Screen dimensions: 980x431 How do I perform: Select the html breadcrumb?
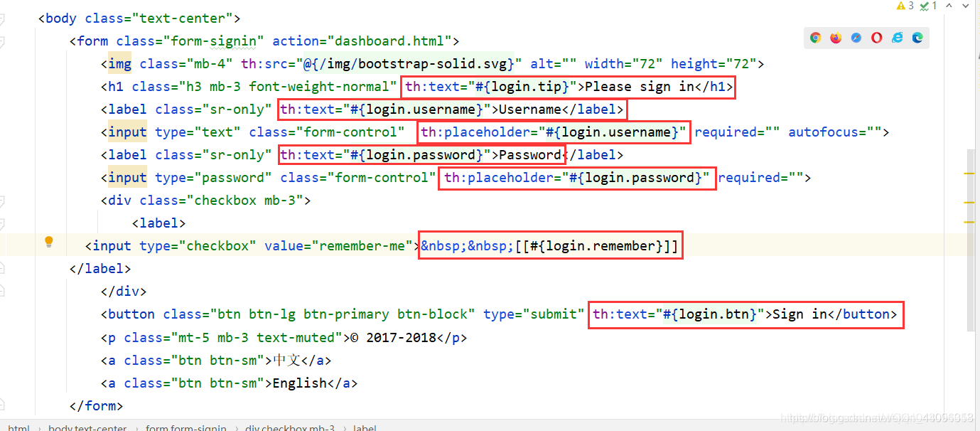pos(18,427)
